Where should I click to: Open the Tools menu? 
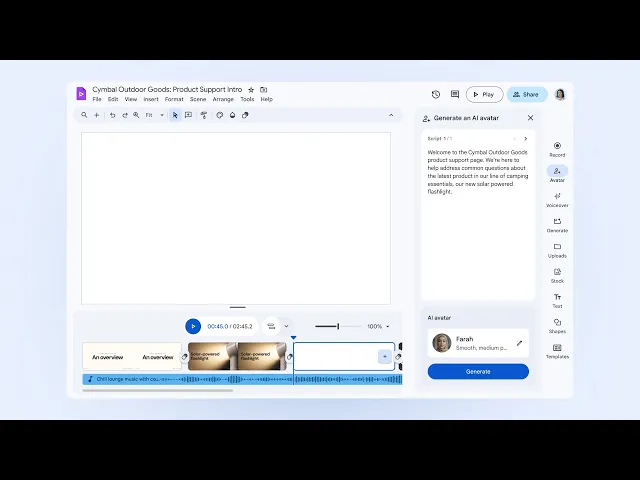[247, 99]
